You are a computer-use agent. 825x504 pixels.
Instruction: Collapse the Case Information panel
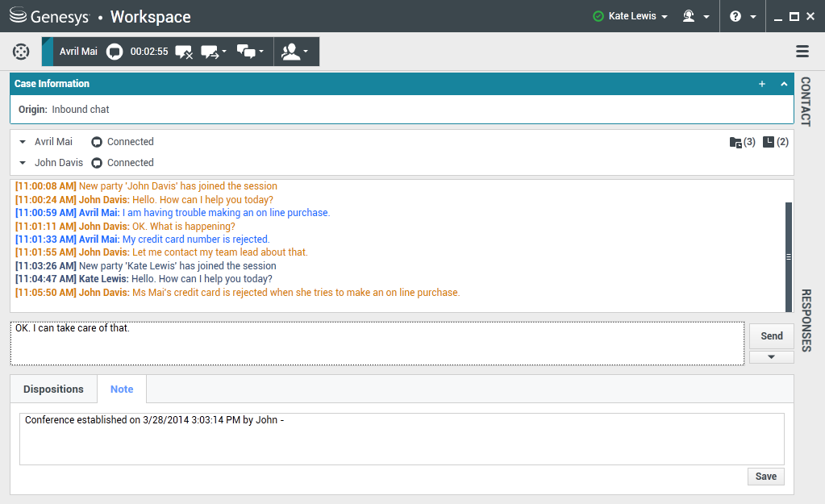pos(784,84)
